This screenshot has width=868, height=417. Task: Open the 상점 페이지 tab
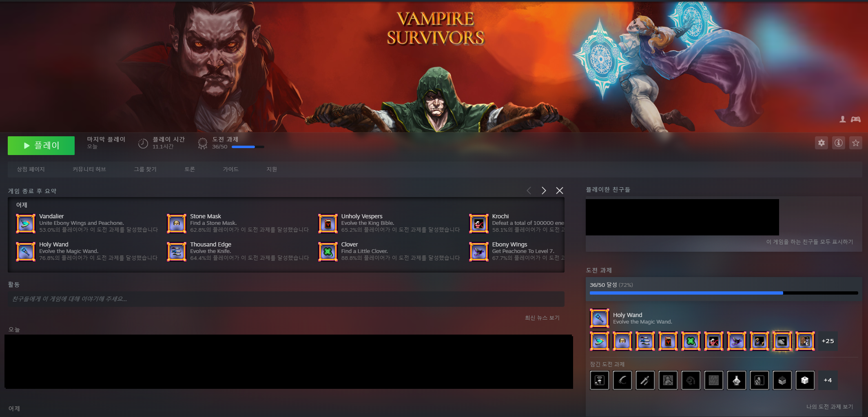tap(31, 169)
